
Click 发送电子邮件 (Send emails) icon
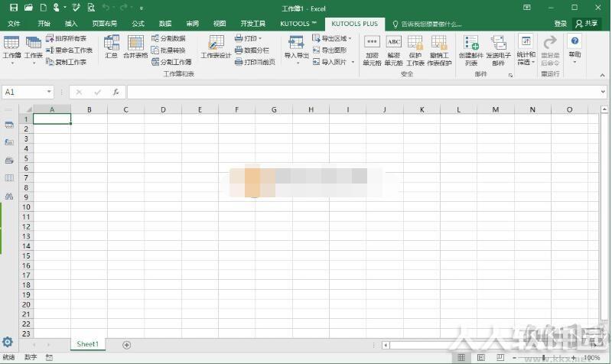click(499, 50)
